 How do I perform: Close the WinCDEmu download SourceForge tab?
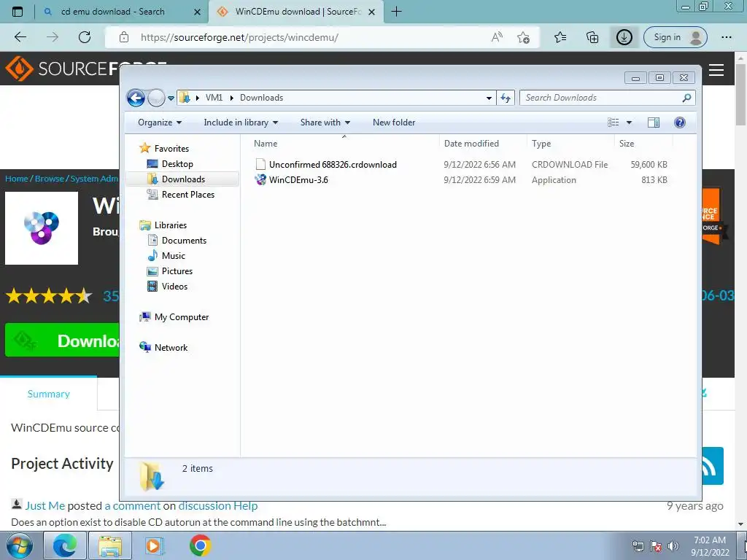(372, 12)
